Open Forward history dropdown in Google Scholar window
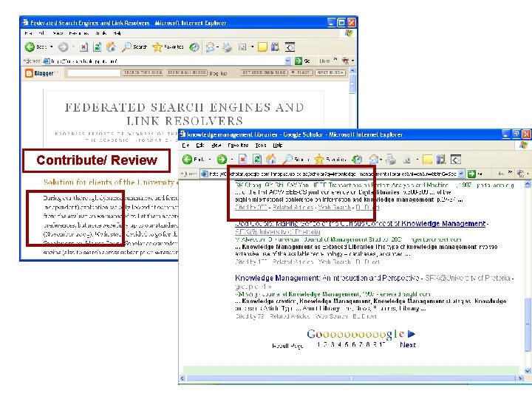 coord(232,159)
